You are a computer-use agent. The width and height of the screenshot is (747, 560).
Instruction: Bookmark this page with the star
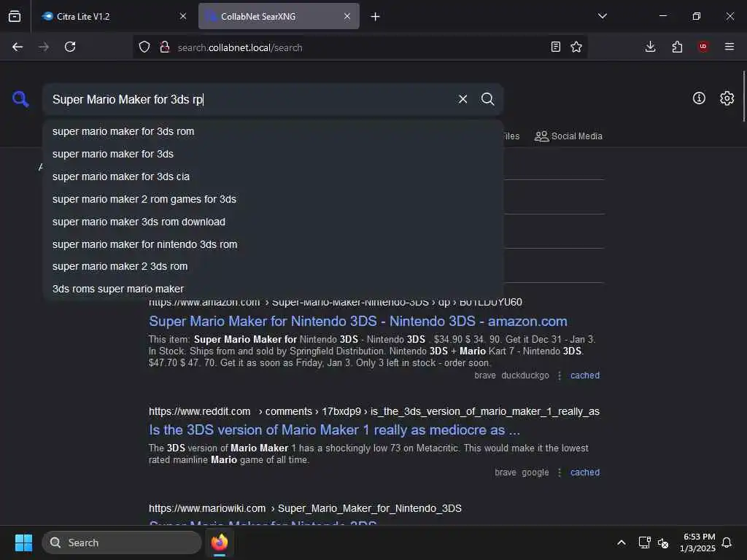coord(576,47)
